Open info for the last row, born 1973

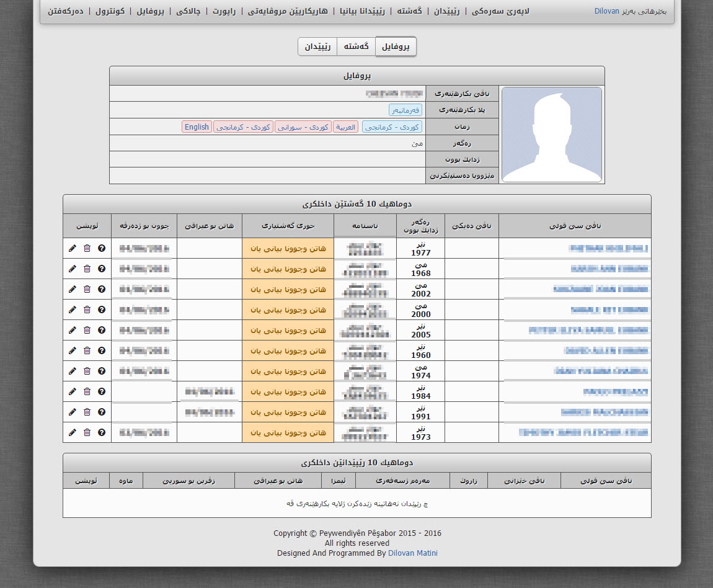[102, 432]
